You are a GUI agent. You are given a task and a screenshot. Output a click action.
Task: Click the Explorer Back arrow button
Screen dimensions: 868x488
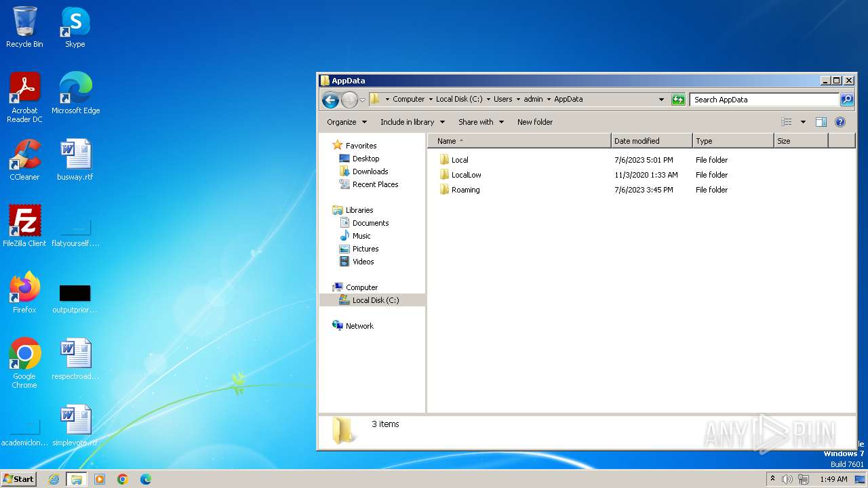tap(330, 100)
